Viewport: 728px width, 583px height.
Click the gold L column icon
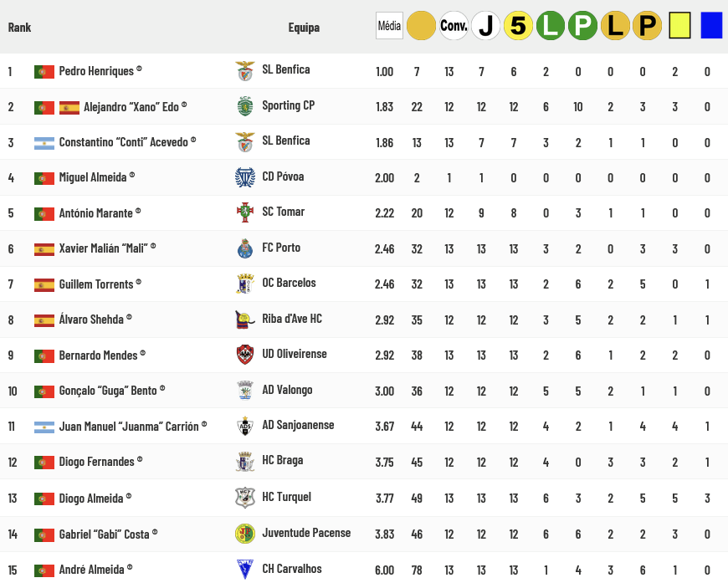point(615,26)
